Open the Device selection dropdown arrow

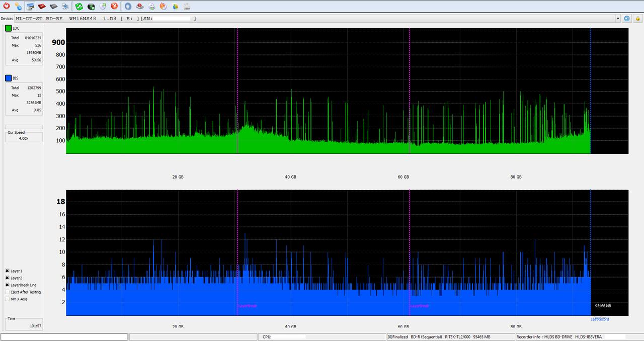(x=618, y=18)
